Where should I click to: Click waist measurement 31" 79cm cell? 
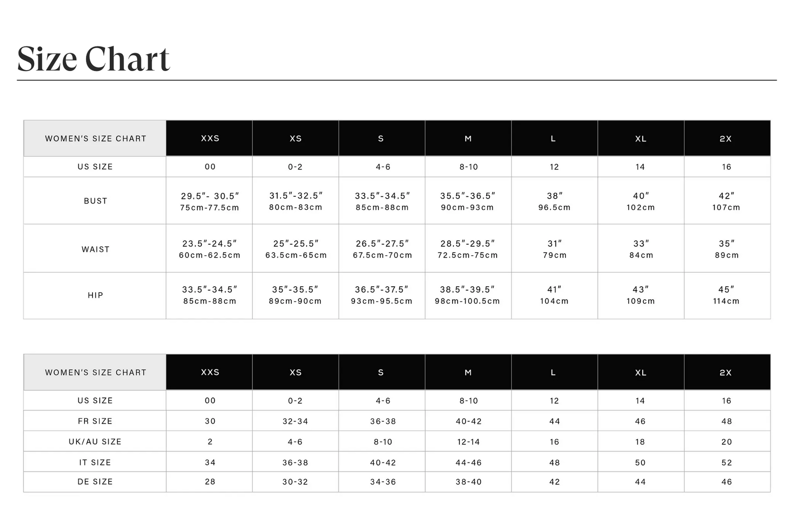pos(555,249)
